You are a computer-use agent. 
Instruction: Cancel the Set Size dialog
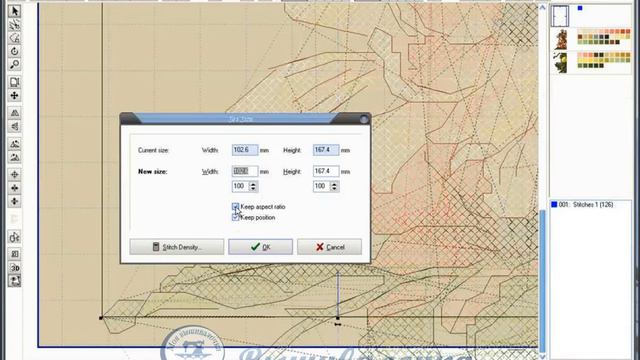329,247
